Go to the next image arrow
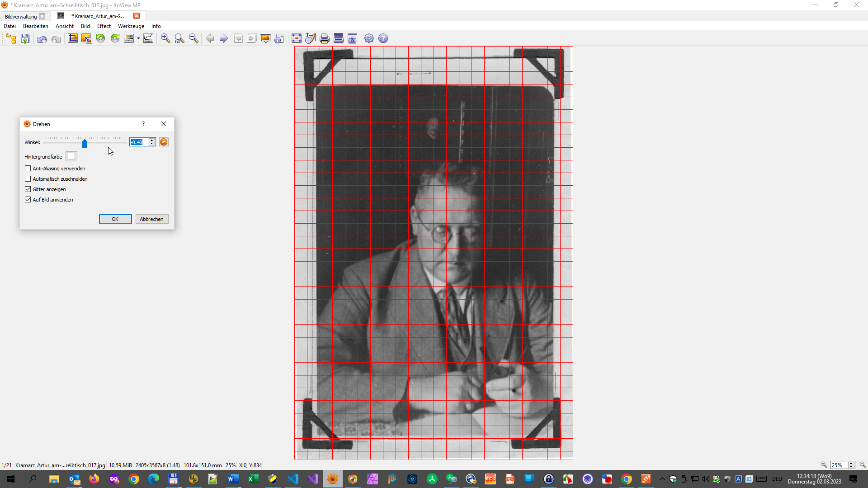Viewport: 868px width, 488px height. coord(223,38)
